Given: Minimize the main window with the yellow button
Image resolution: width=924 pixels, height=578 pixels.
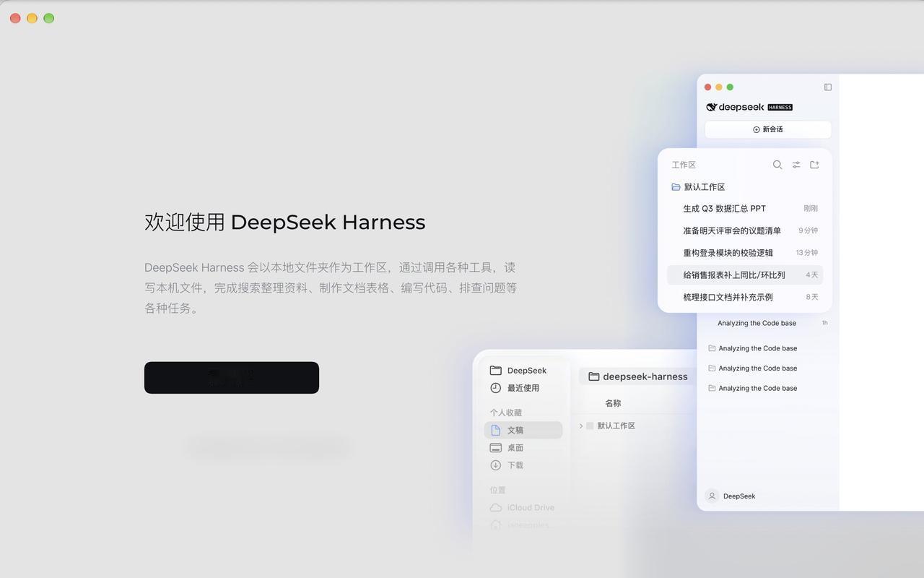Looking at the screenshot, I should 32,18.
